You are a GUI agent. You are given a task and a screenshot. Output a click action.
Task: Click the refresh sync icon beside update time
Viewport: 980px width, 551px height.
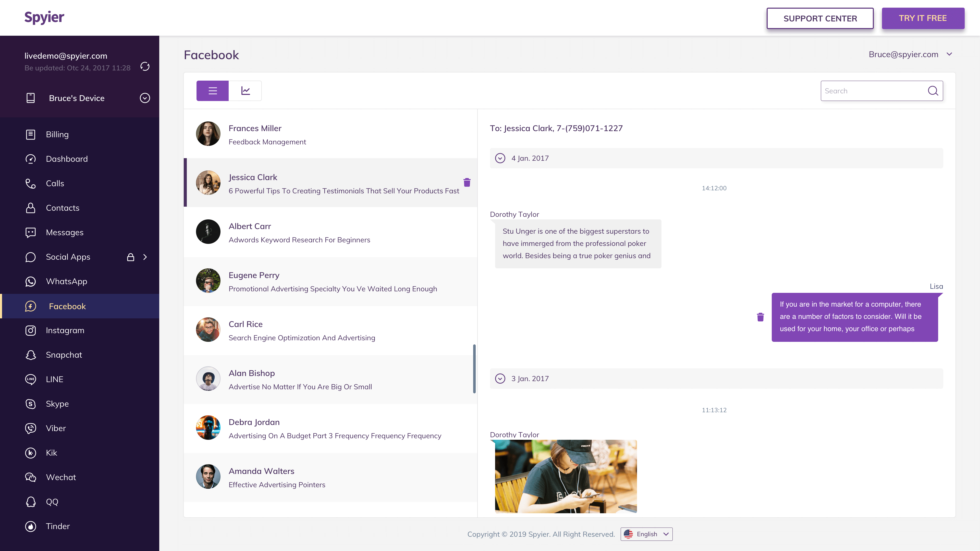pos(144,67)
